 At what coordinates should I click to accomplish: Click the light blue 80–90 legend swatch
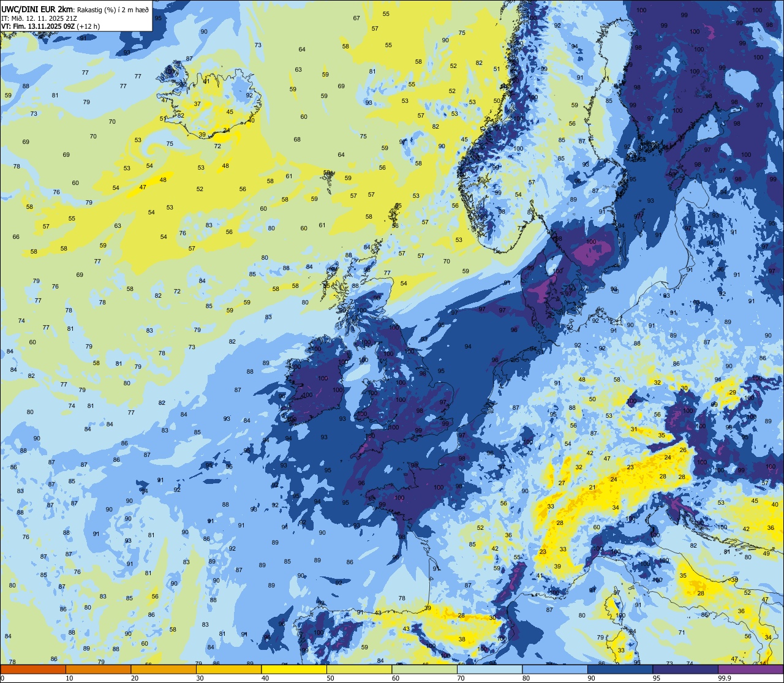(x=555, y=669)
